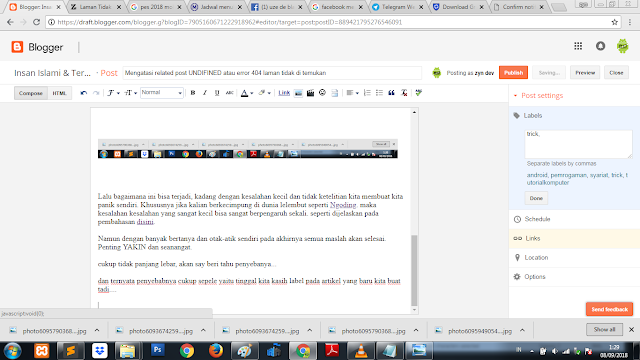Add suggested label android
640x360 pixels.
[x=537, y=175]
